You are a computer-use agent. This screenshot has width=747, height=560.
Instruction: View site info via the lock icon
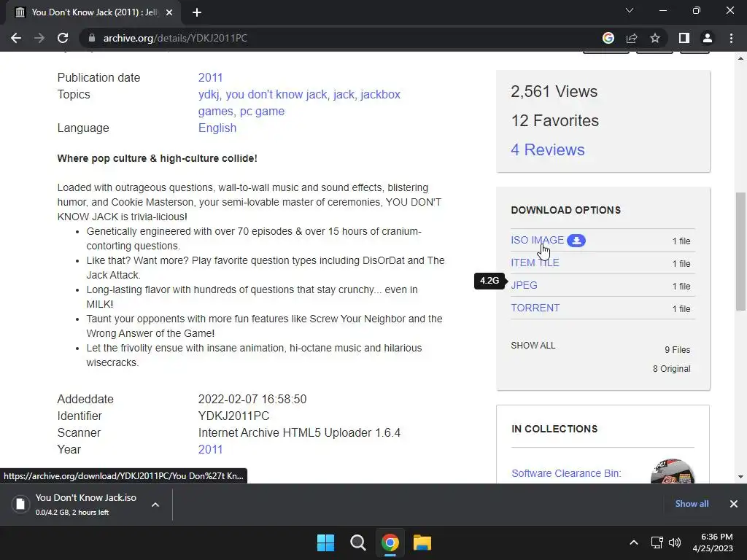92,38
